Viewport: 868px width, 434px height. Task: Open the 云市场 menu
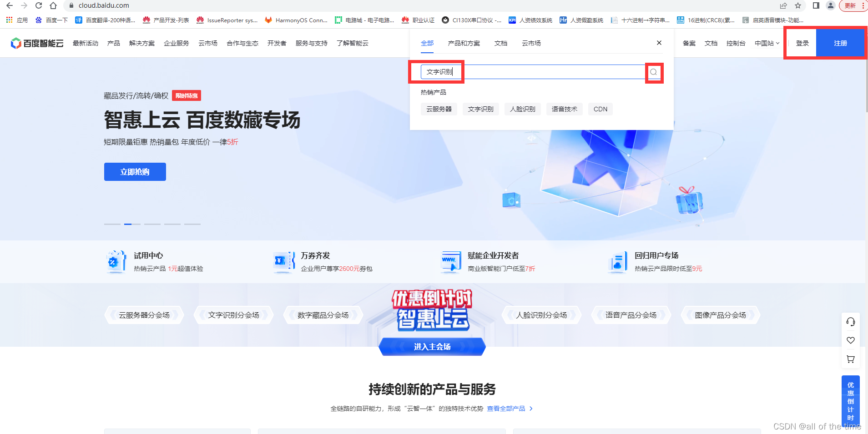[x=208, y=43]
